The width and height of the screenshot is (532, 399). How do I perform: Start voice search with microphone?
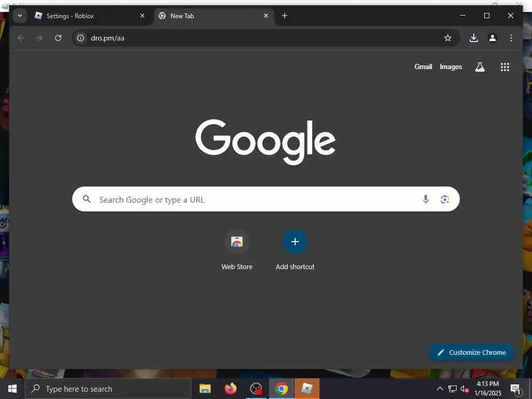pyautogui.click(x=425, y=199)
